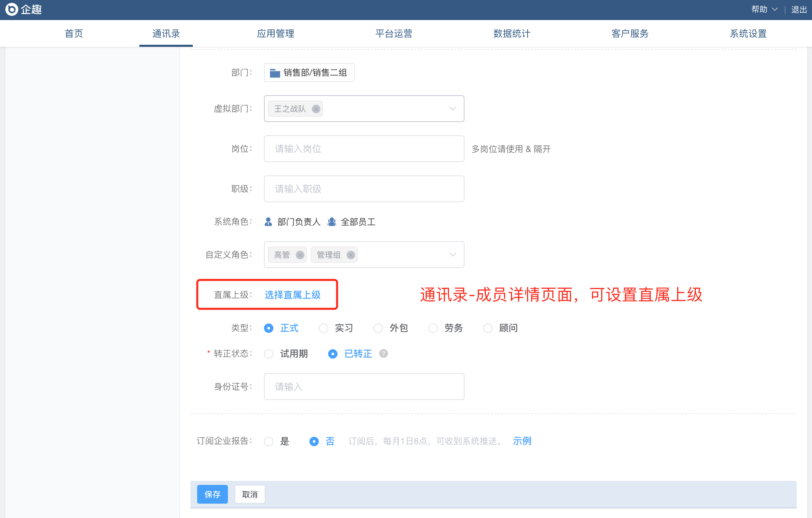The width and height of the screenshot is (812, 518).
Task: Click the 全部员工 group icon
Action: click(332, 222)
